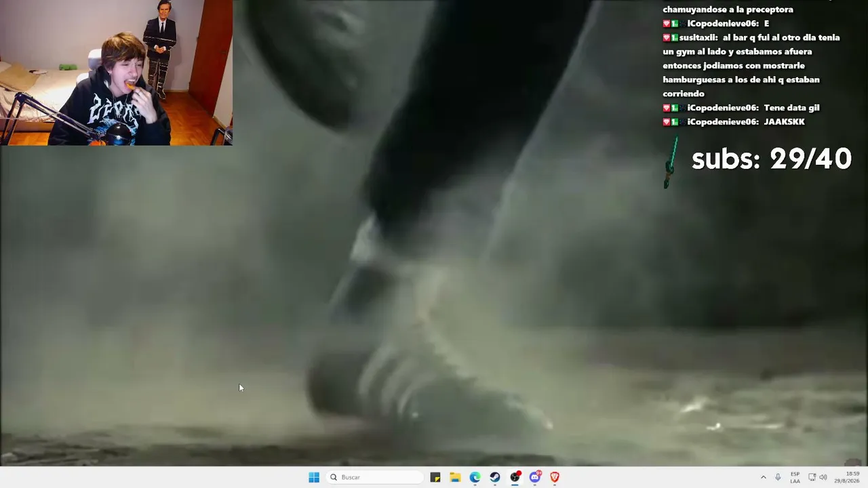Screen dimensions: 868x488
Task: Switch the ESP LAA input language
Action: 795,477
